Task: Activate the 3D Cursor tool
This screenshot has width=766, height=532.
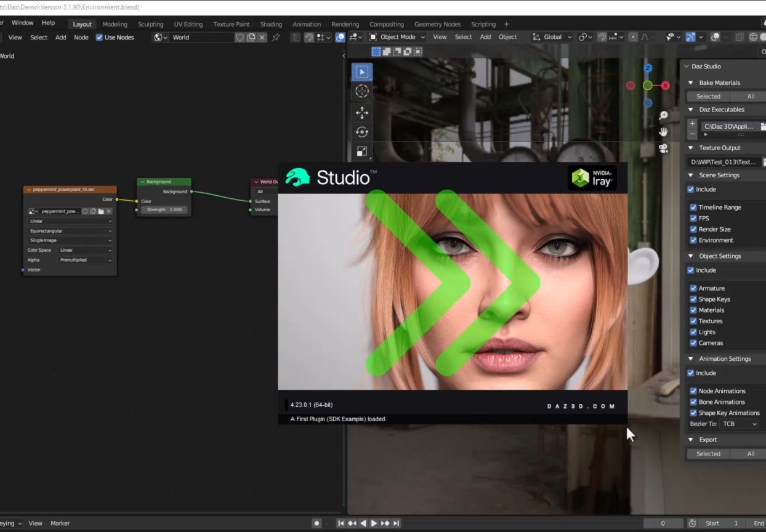Action: pyautogui.click(x=362, y=91)
